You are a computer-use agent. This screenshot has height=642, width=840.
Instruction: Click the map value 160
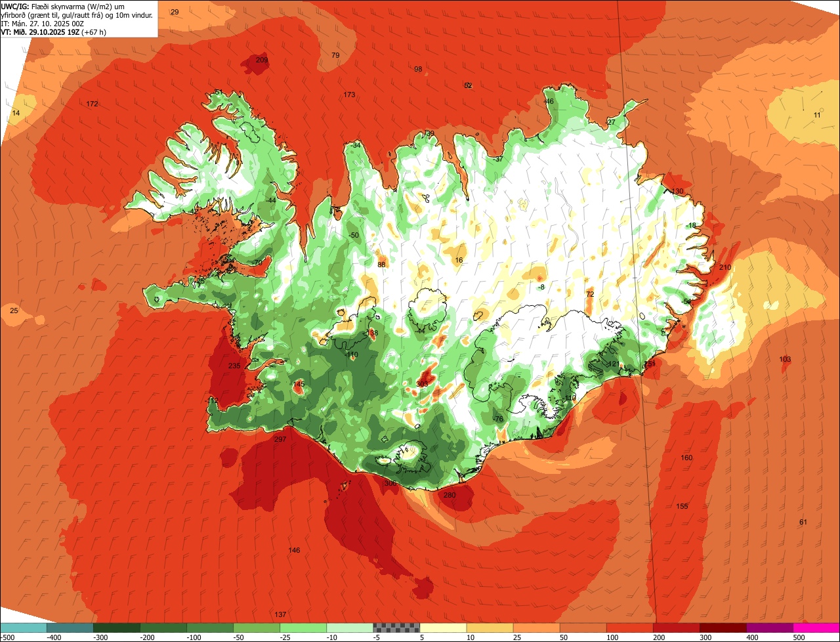(686, 458)
